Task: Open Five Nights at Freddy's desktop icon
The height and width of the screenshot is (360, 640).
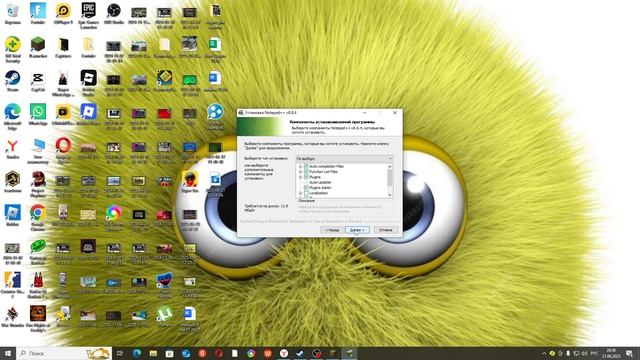Action: pyautogui.click(x=38, y=319)
